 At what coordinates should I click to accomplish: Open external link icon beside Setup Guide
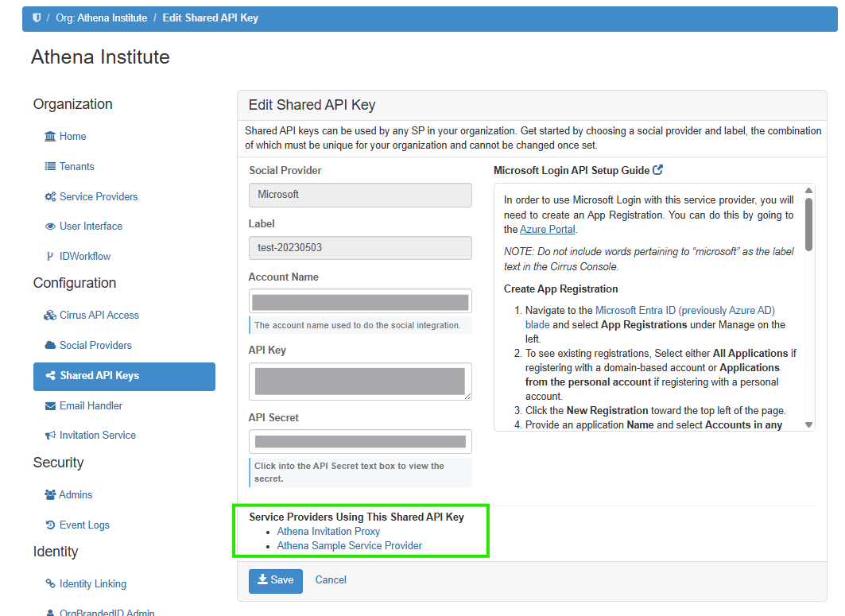pyautogui.click(x=657, y=170)
